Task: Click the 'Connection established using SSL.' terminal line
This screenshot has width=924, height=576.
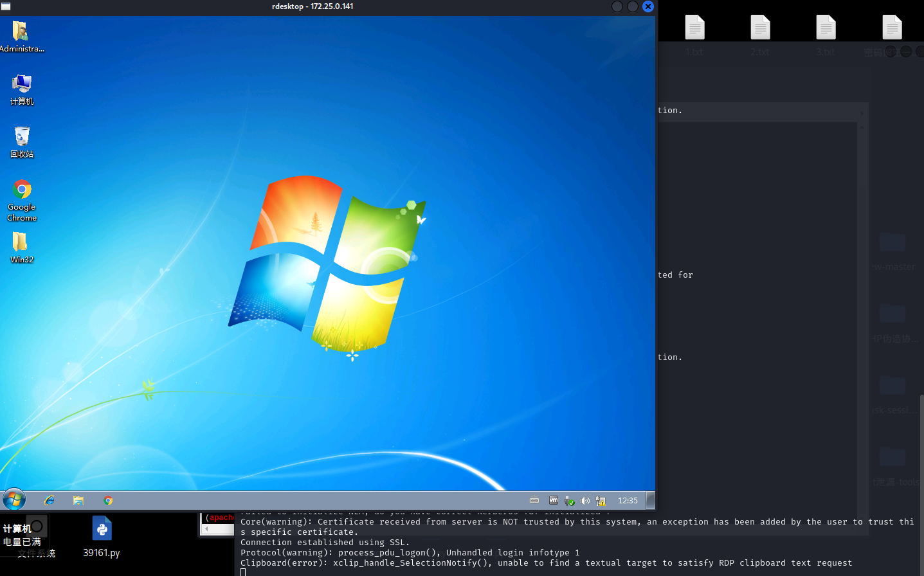Action: (325, 543)
